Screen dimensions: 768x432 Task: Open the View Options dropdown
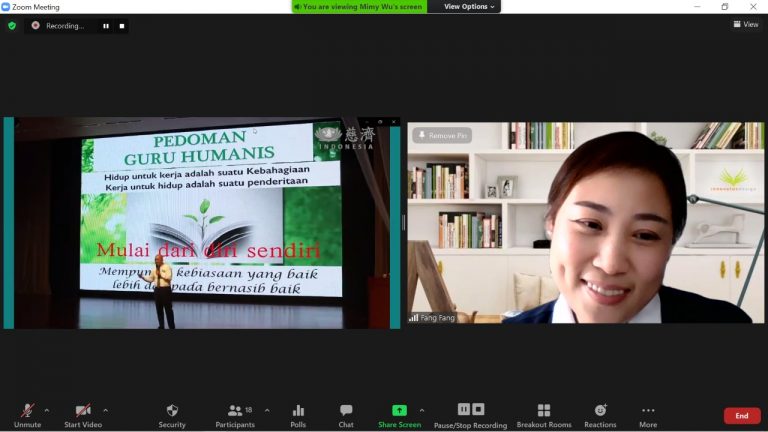(x=468, y=7)
